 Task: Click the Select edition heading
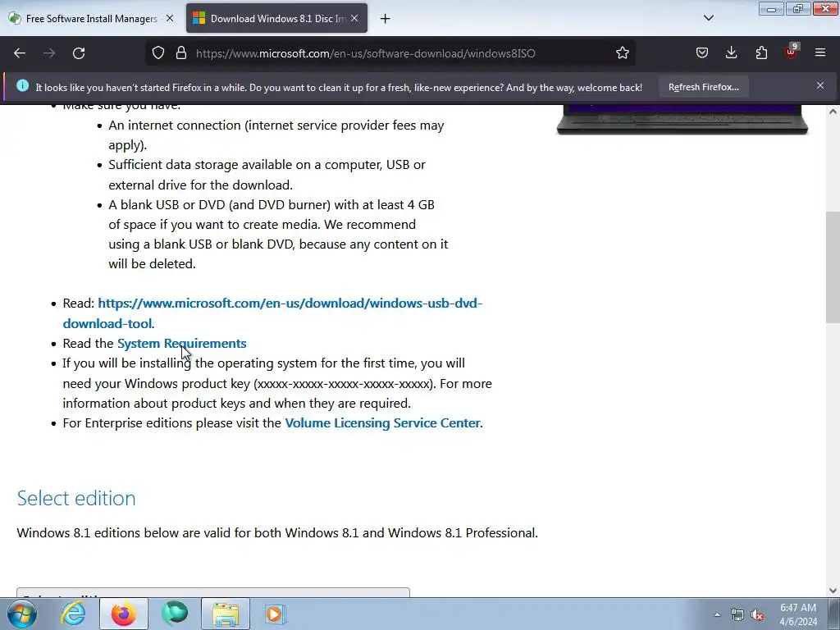point(76,498)
